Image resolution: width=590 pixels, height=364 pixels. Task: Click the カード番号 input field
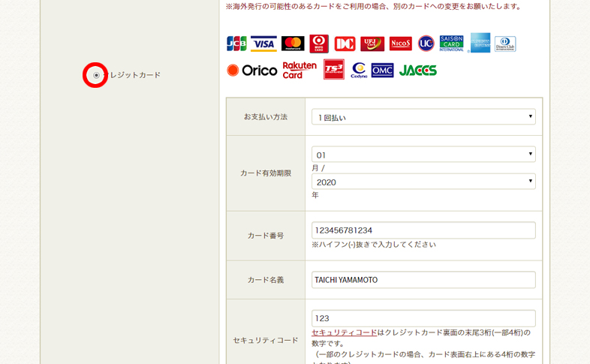click(423, 230)
